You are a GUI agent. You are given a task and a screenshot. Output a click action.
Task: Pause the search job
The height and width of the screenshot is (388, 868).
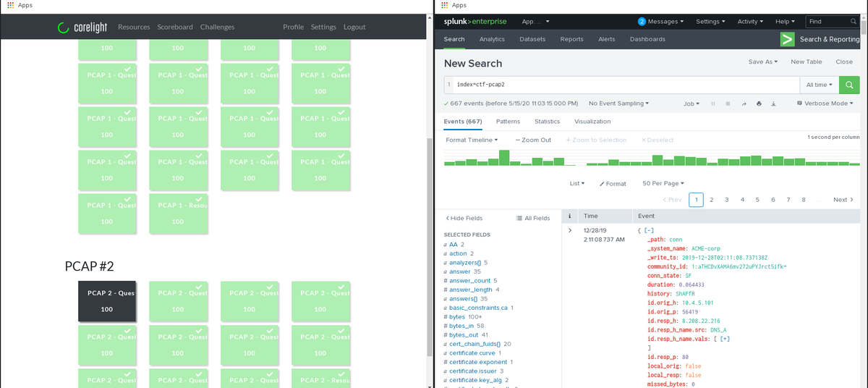(713, 104)
